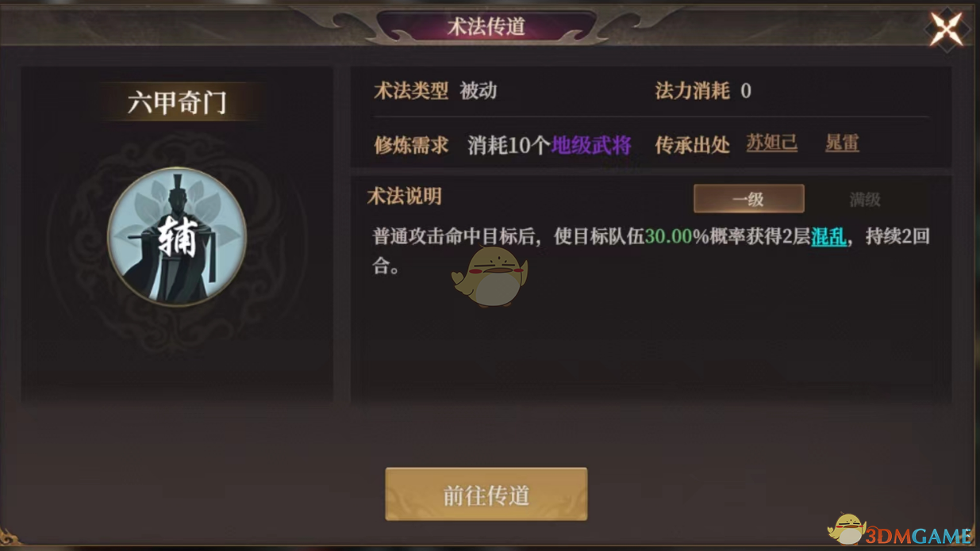Click the 混乱 status effect link

click(828, 236)
